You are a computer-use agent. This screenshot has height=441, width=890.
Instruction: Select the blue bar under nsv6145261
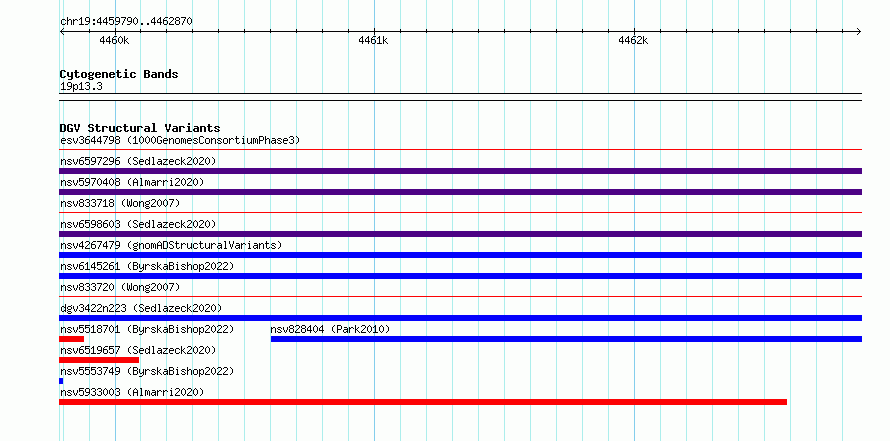460,276
